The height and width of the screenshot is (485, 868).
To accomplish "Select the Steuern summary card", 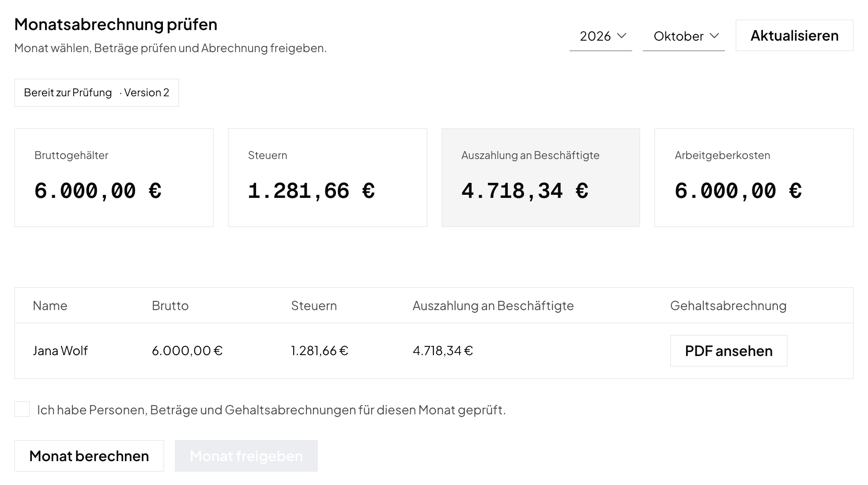I will coord(328,178).
